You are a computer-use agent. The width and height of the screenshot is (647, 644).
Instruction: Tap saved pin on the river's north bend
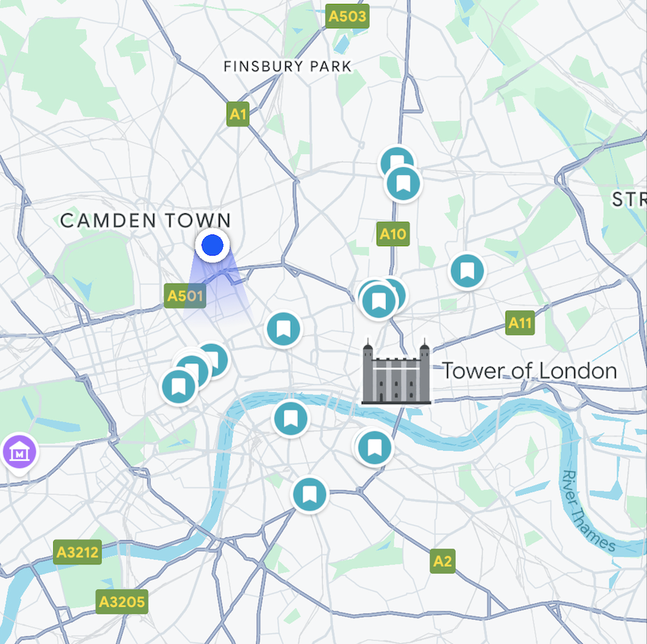pyautogui.click(x=291, y=419)
